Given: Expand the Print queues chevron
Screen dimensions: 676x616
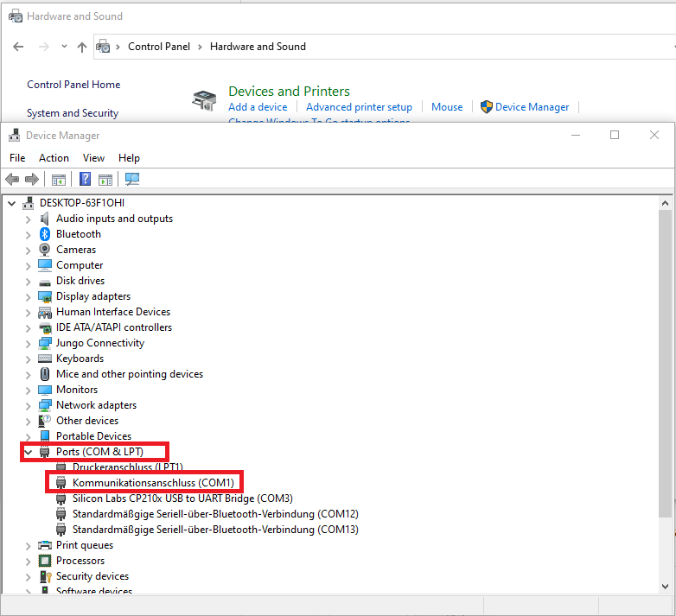Looking at the screenshot, I should pos(28,546).
